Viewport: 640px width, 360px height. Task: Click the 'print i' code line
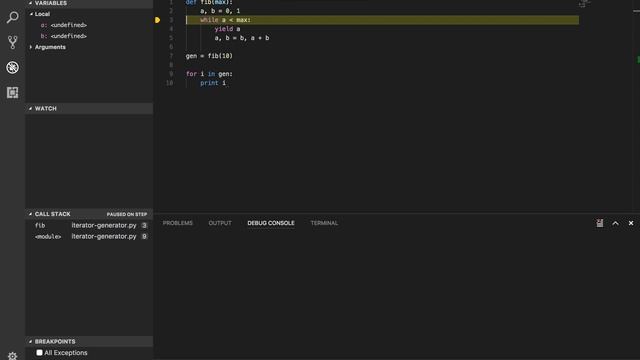click(x=213, y=83)
